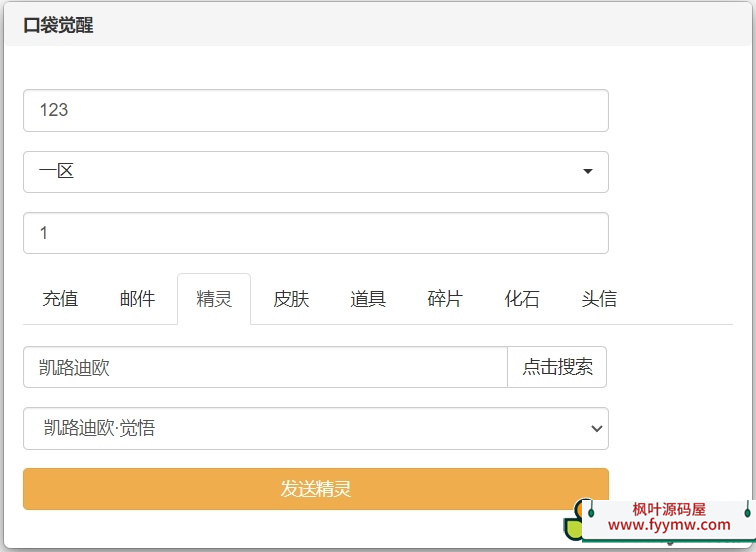Focus the quantity field showing 1

[315, 233]
